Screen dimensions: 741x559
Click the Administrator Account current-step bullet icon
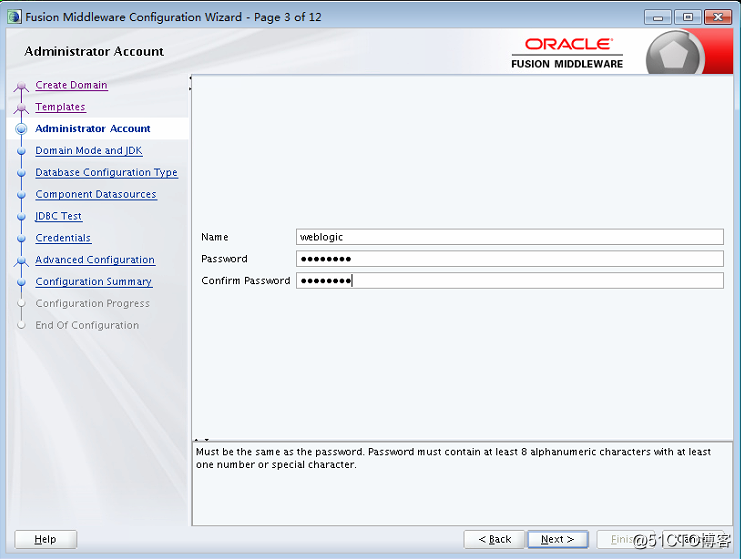[21, 129]
